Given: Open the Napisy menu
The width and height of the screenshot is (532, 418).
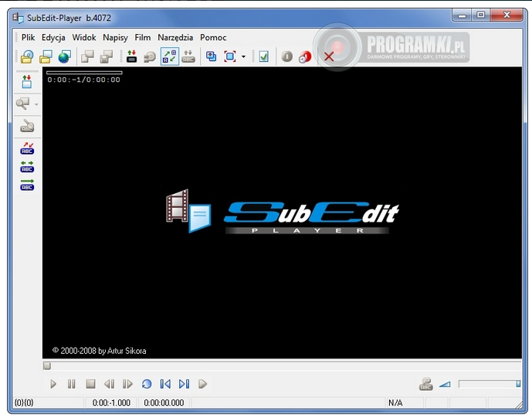Looking at the screenshot, I should (x=115, y=37).
